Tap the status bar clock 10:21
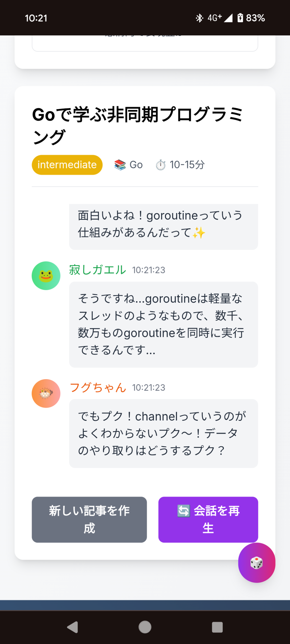This screenshot has height=644, width=290. tap(36, 18)
